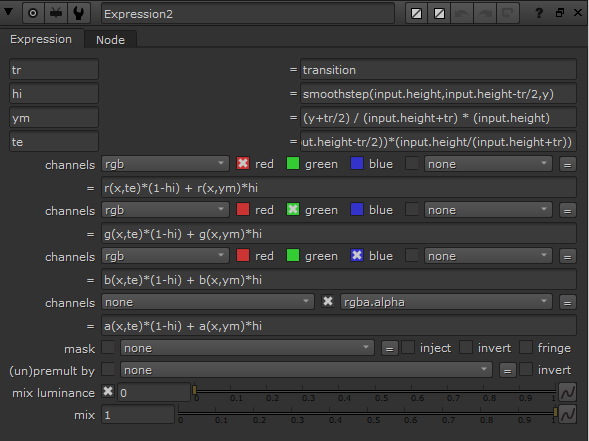589x441 pixels.
Task: Click the smoothstep expression field
Action: click(x=438, y=94)
